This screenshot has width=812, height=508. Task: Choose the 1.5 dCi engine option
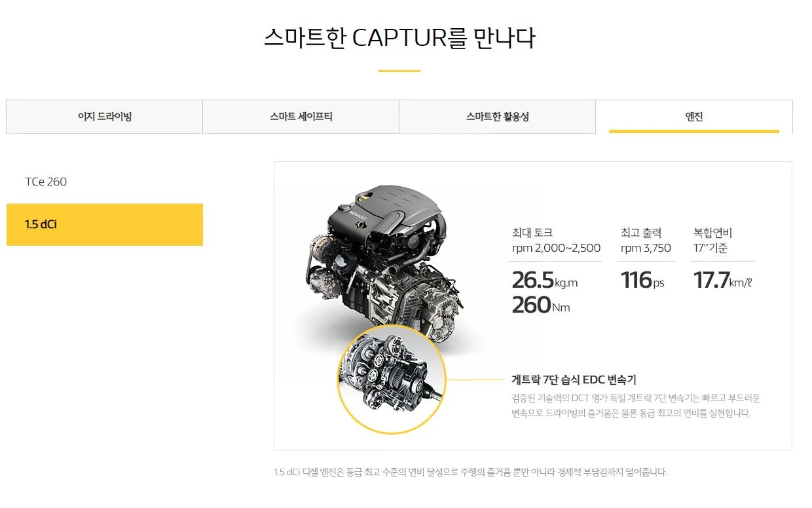(105, 224)
